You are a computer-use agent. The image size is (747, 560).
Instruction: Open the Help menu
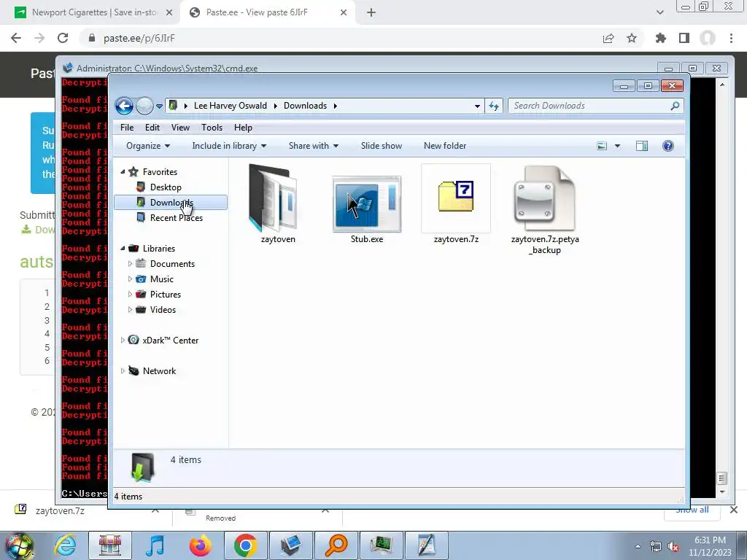pos(243,128)
